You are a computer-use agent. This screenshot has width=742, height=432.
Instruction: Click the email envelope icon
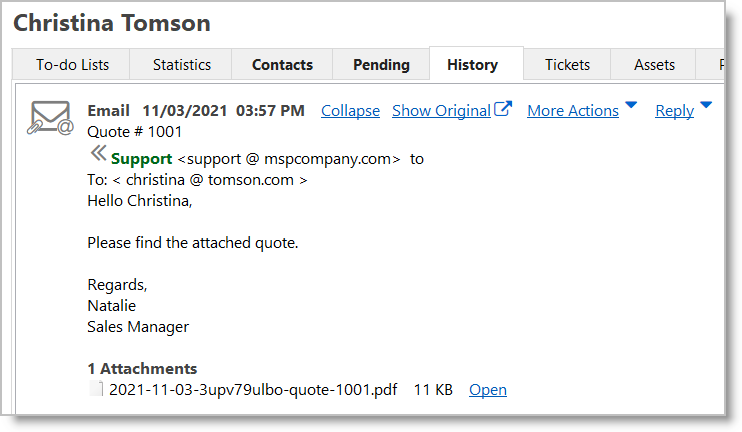(50, 118)
